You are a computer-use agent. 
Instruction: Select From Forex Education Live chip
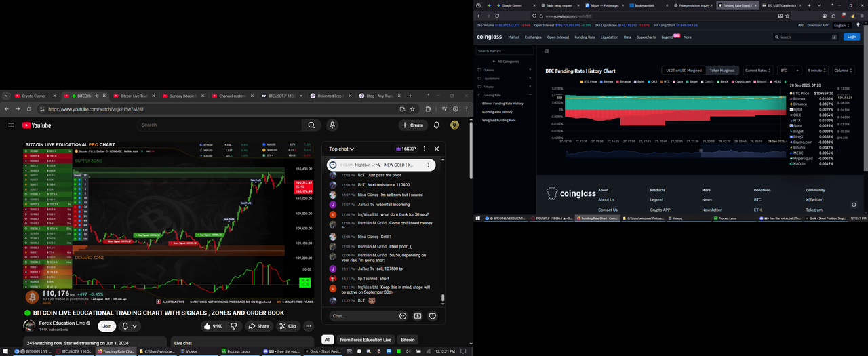[366, 340]
